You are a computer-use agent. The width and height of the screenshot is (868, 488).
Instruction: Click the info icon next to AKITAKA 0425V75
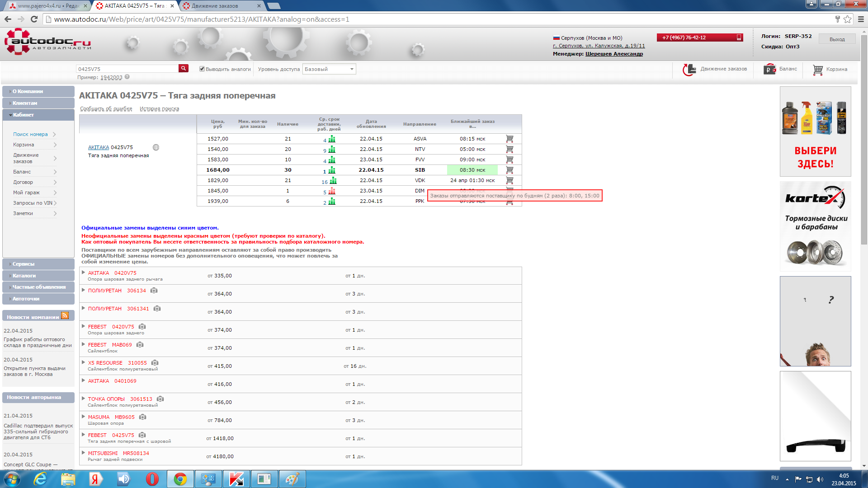pyautogui.click(x=156, y=147)
